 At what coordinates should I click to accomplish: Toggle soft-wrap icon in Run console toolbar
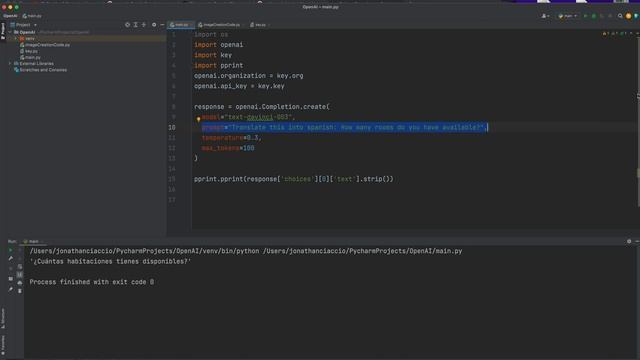pyautogui.click(x=20, y=267)
